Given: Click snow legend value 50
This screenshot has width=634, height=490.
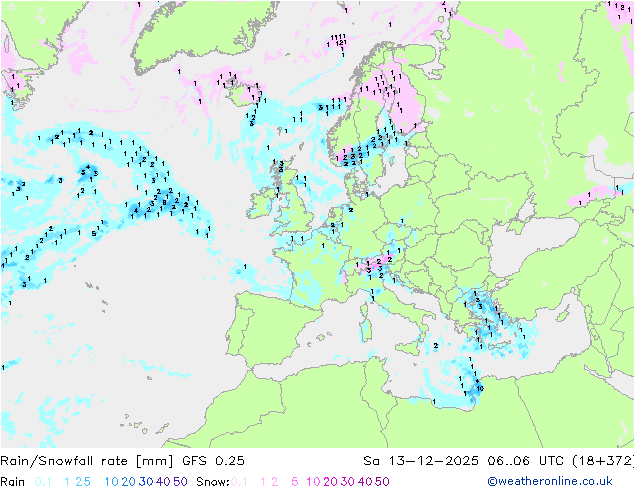Looking at the screenshot, I should pyautogui.click(x=382, y=482).
